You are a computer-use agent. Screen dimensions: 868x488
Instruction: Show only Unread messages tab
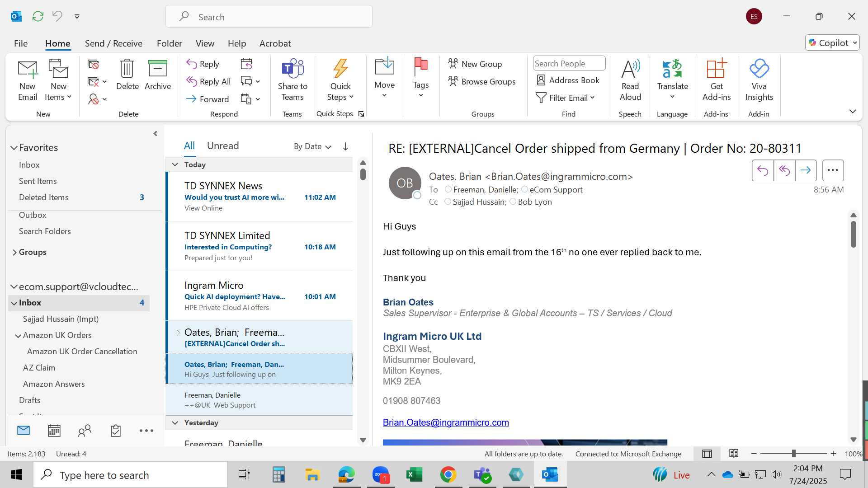coord(223,145)
